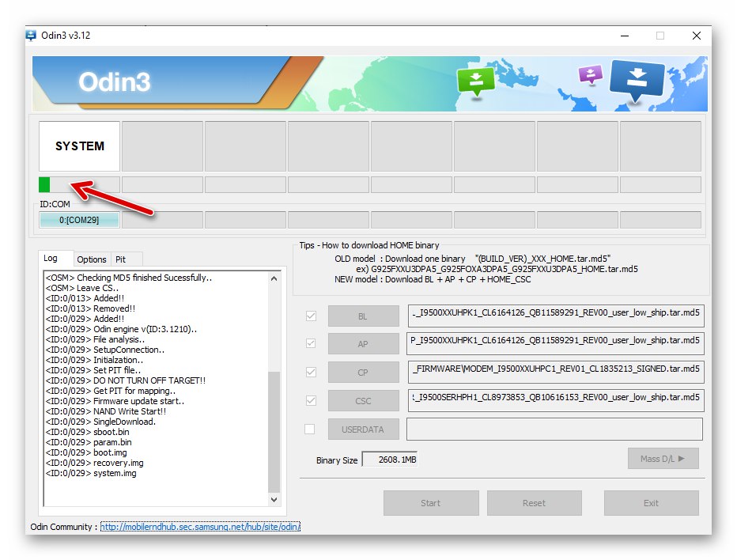This screenshot has width=737, height=560.
Task: Click the green SYSTEM progress bar
Action: (45, 184)
